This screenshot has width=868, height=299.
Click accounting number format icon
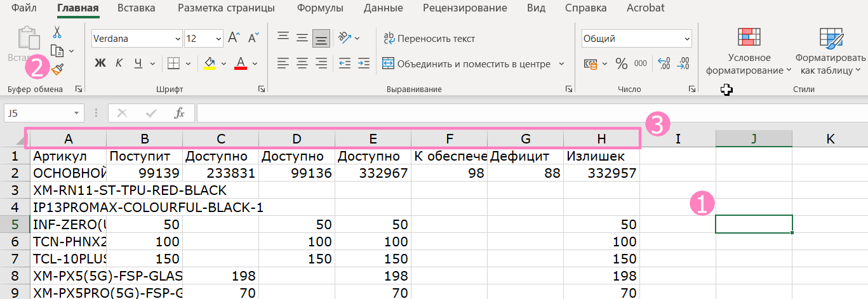pyautogui.click(x=591, y=63)
